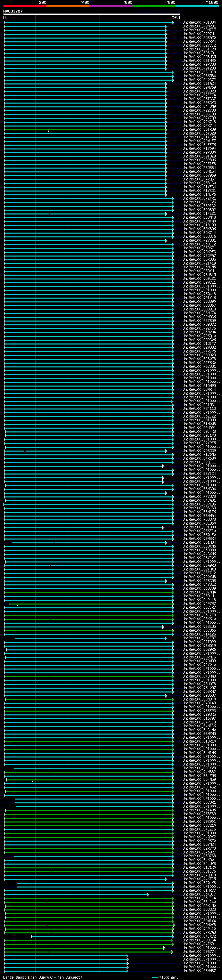Choose the UniRef100_Q7X748 entry
The width and height of the screenshot is (222, 980).
(199, 122)
